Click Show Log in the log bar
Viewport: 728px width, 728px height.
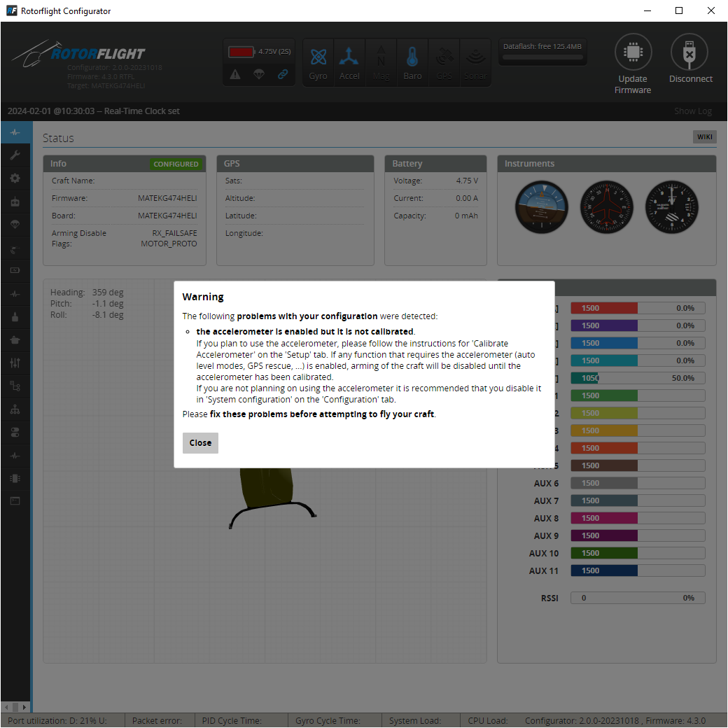coord(692,111)
